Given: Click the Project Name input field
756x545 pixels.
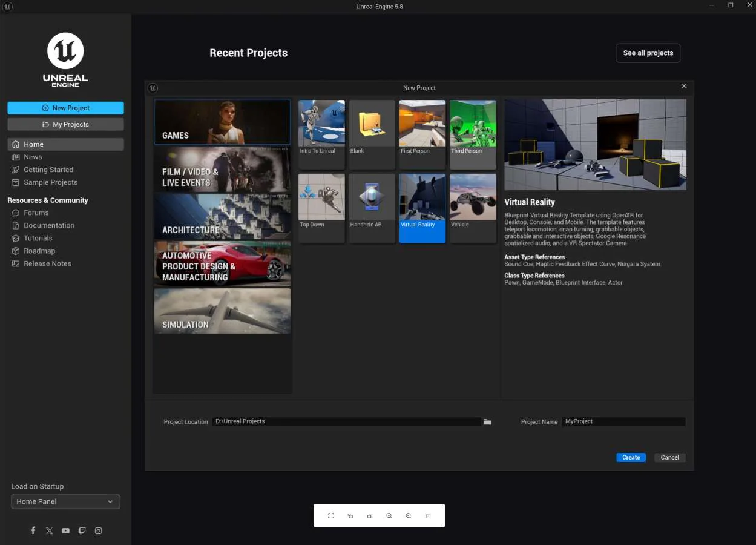Looking at the screenshot, I should click(623, 421).
